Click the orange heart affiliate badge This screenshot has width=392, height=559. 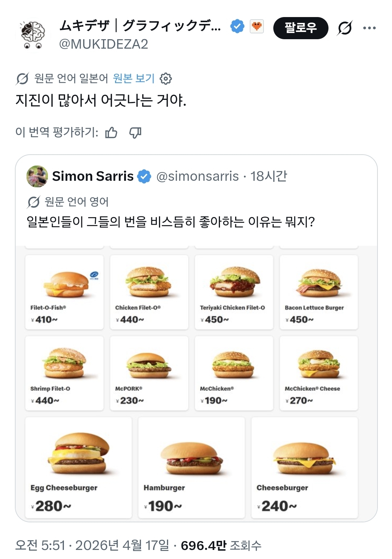coord(257,26)
